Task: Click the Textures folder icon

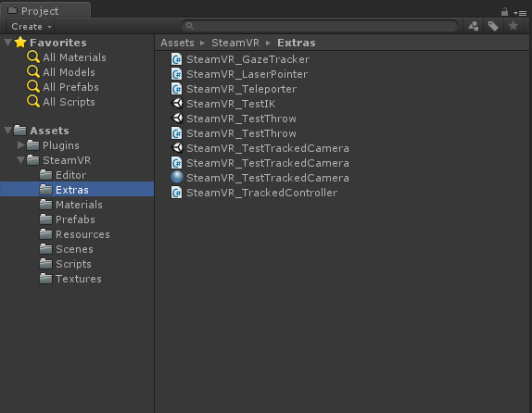Action: click(45, 279)
